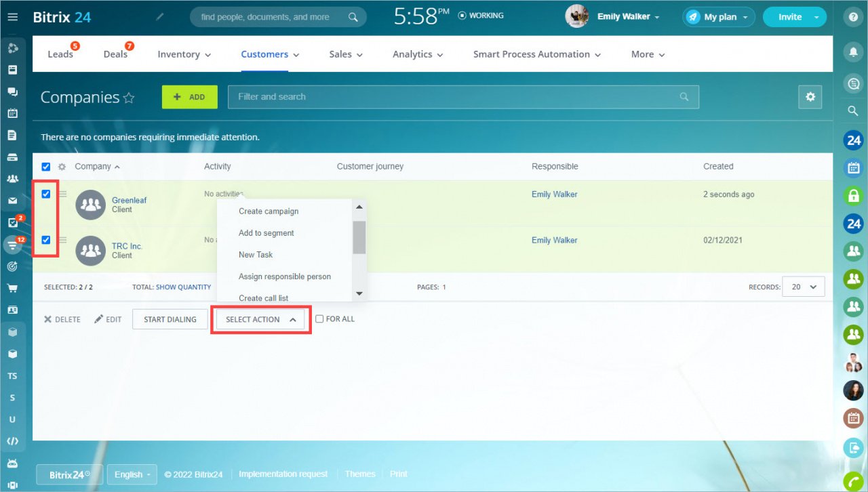
Task: Open the Greenleaf company link
Action: (x=129, y=201)
